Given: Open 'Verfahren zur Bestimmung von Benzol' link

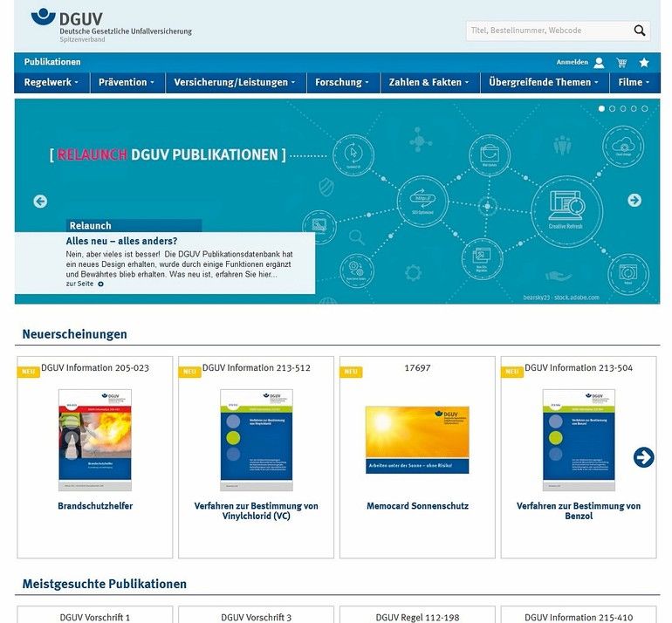Looking at the screenshot, I should point(579,510).
